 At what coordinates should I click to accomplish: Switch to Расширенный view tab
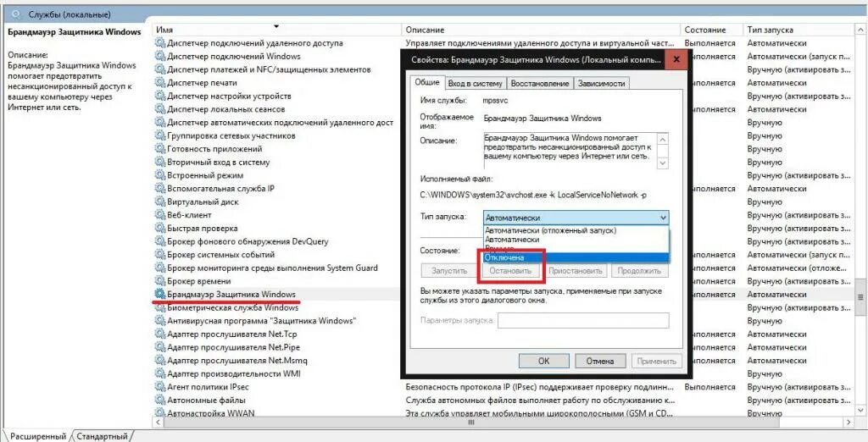38,436
